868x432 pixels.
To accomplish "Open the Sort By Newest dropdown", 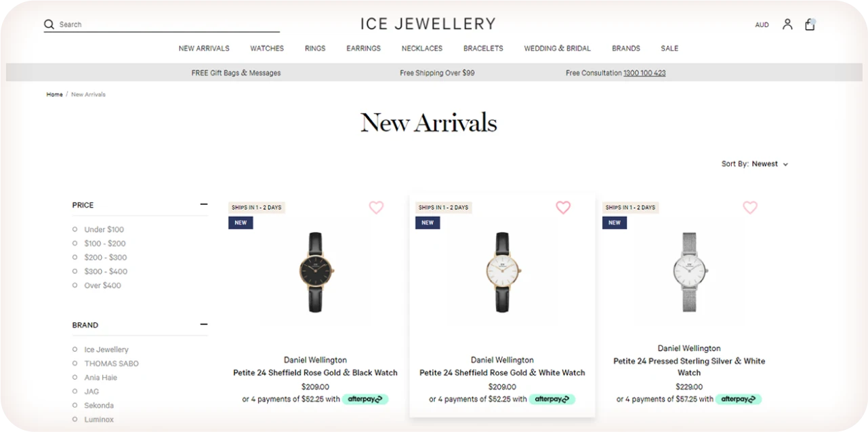I will tap(770, 164).
